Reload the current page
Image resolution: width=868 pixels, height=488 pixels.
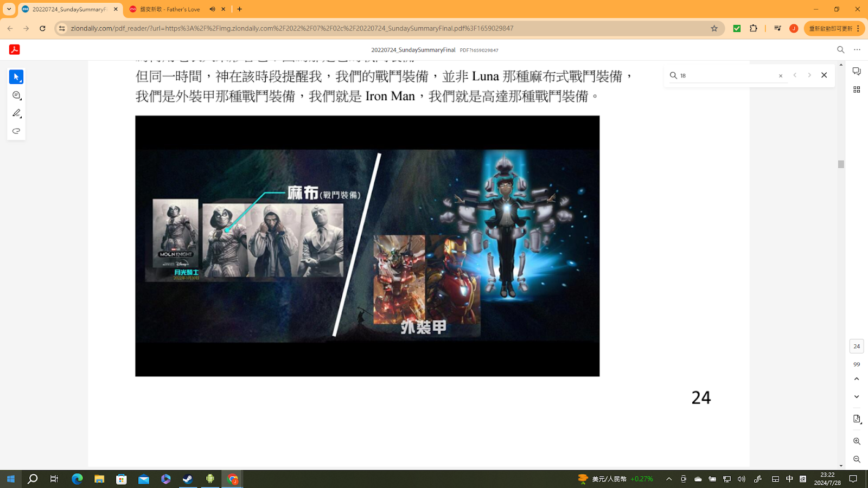[x=42, y=28]
